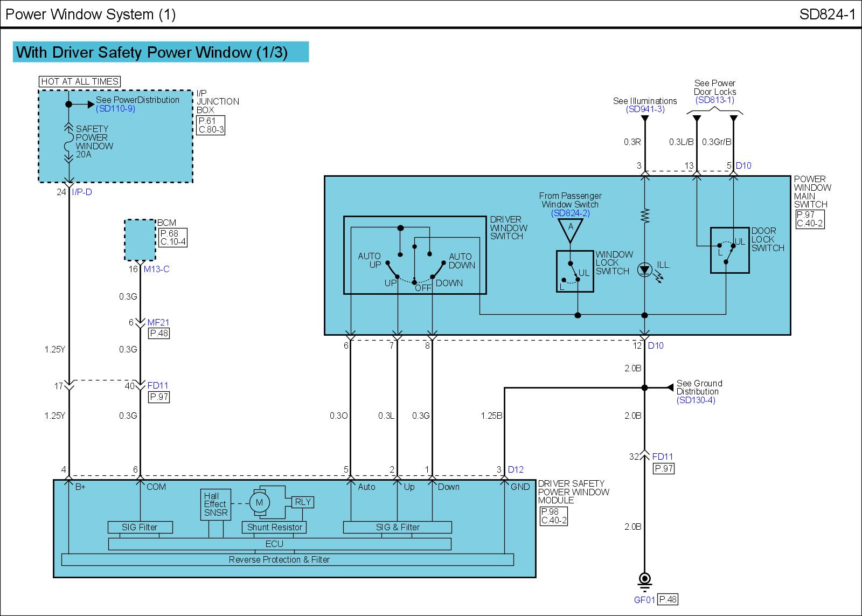The image size is (862, 616).
Task: Click the ground symbol above GF01
Action: pos(644,580)
